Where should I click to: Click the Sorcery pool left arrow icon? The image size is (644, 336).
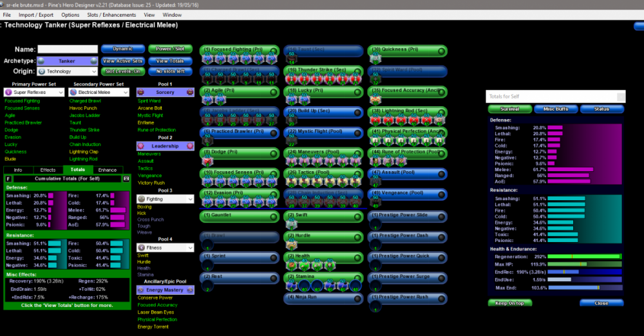[x=141, y=92]
